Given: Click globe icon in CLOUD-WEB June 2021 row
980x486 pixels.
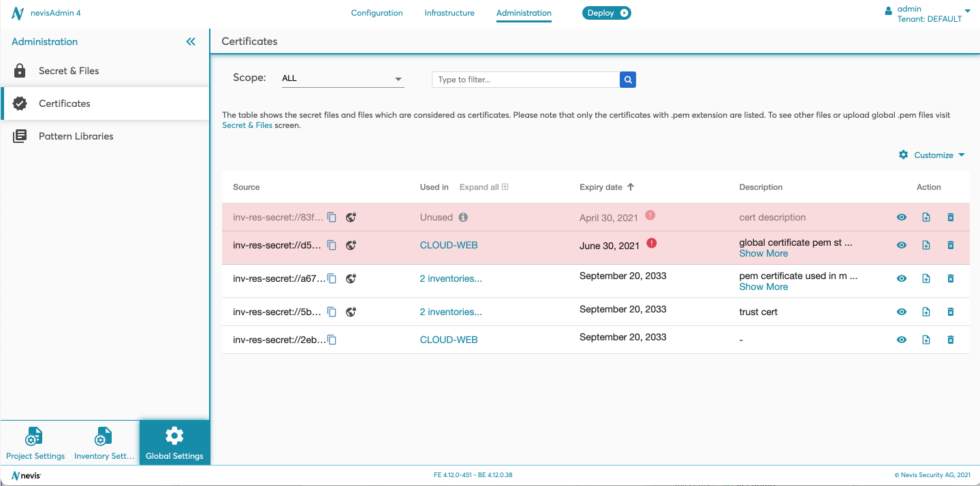Looking at the screenshot, I should coord(351,245).
